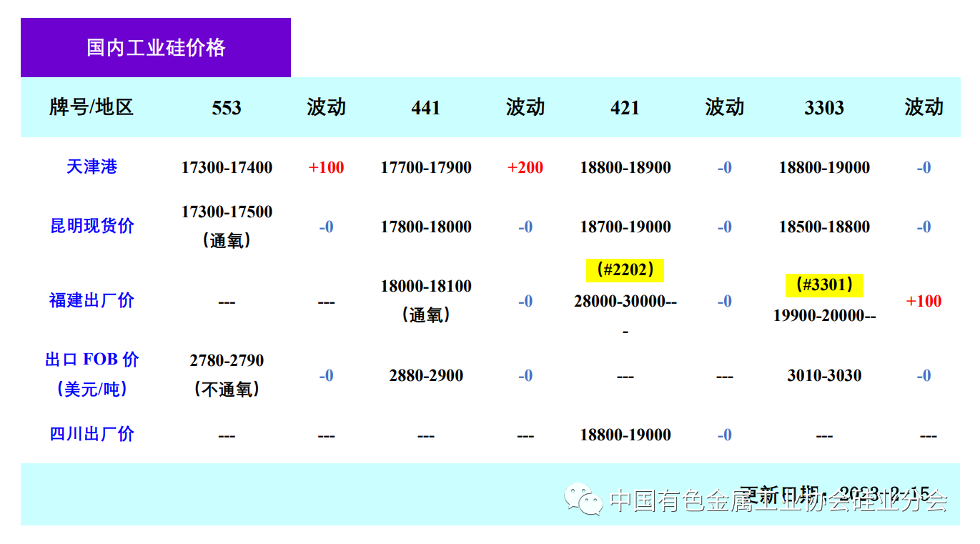Click the red +200 fluctuation value

point(525,168)
